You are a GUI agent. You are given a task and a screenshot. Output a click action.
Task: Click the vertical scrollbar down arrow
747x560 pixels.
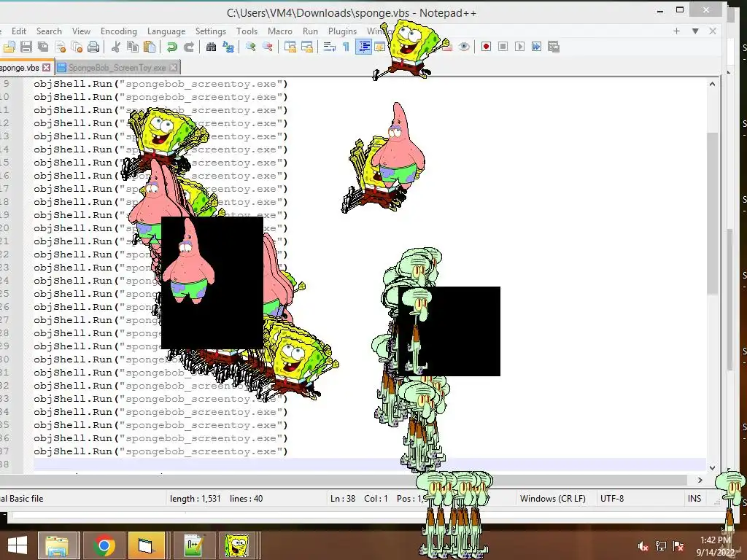point(712,467)
